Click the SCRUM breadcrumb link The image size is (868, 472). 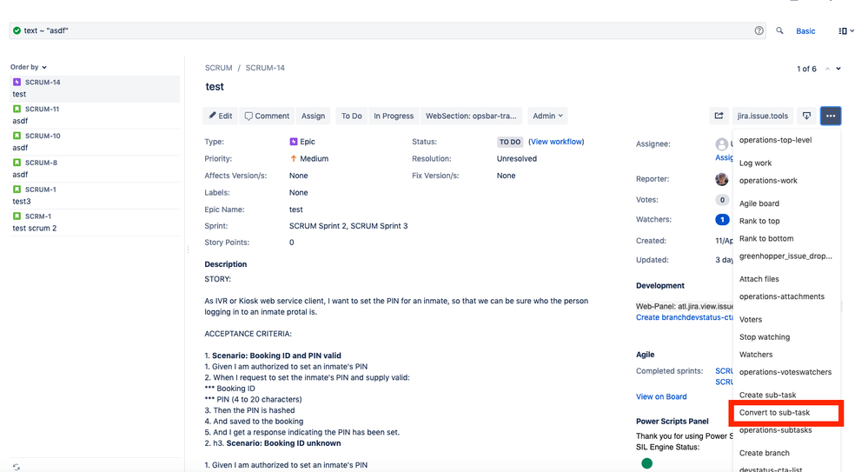point(219,68)
